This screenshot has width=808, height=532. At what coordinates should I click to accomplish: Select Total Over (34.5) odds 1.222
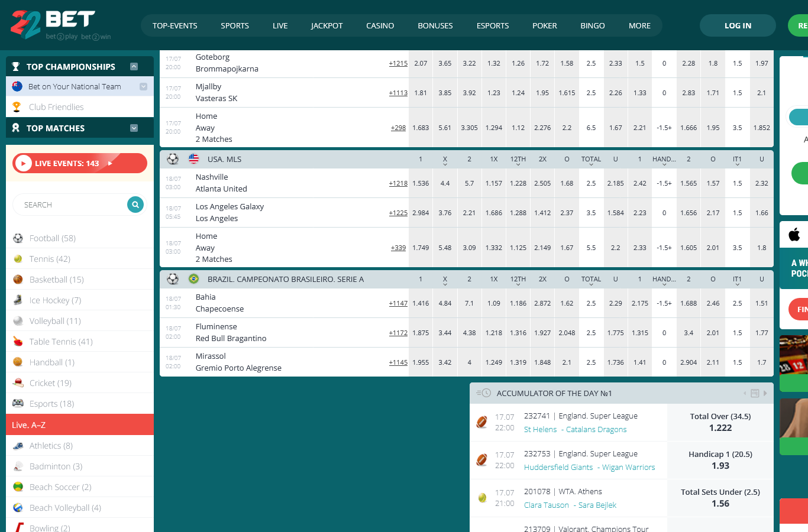tap(720, 422)
